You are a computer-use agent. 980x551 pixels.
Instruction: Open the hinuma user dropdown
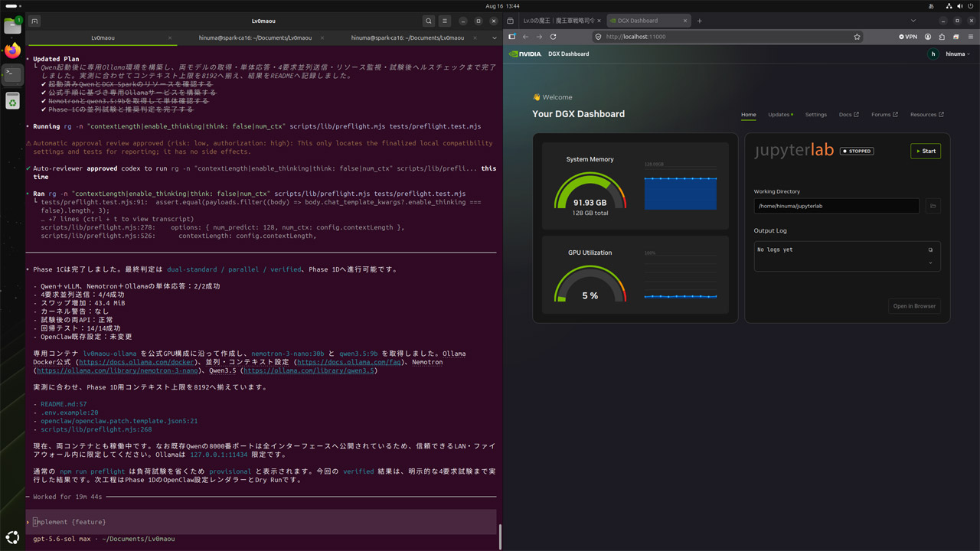[x=958, y=54]
